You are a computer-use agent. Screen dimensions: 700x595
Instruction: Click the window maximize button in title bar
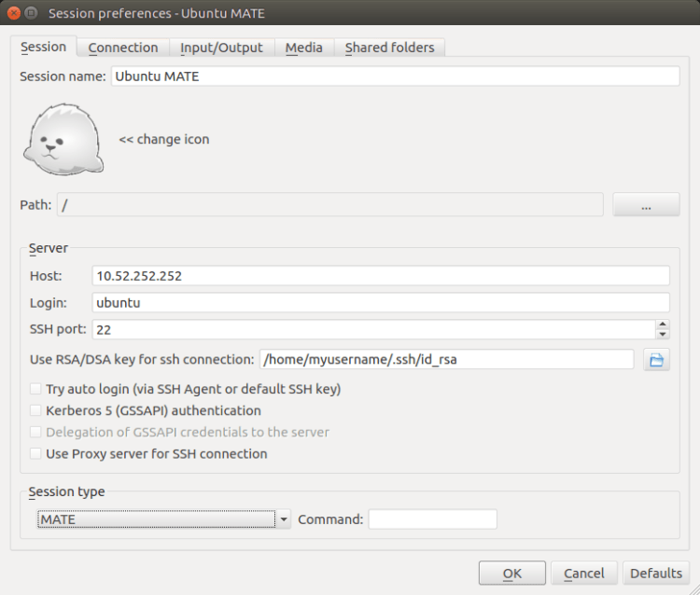coord(31,13)
